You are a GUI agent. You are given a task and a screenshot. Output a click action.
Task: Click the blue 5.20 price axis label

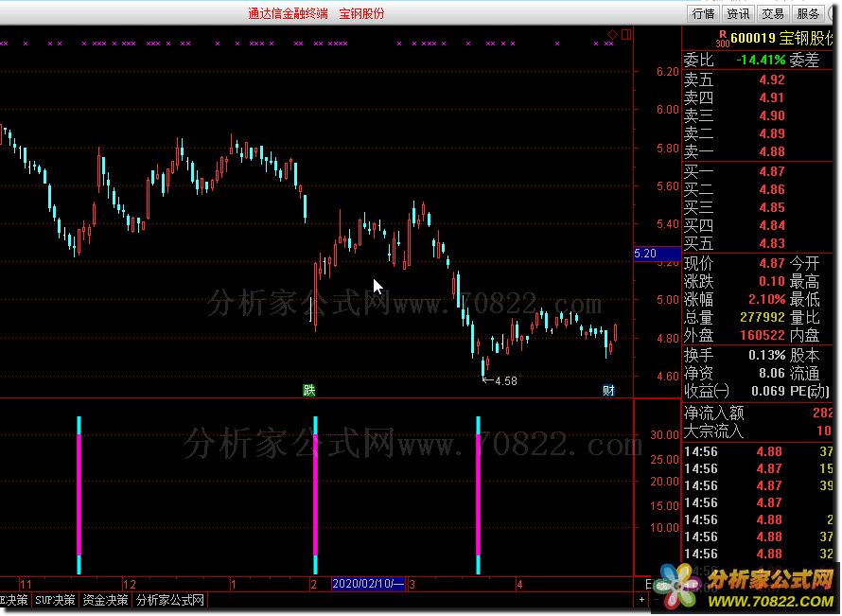(x=658, y=254)
